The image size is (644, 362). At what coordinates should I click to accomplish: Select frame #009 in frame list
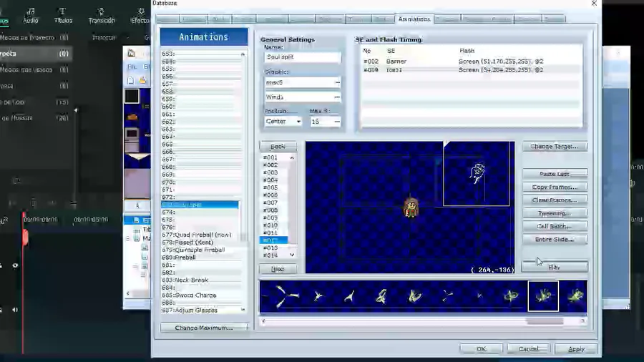coord(274,217)
